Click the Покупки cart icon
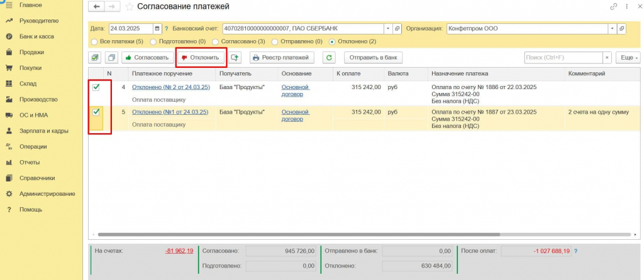 click(9, 68)
